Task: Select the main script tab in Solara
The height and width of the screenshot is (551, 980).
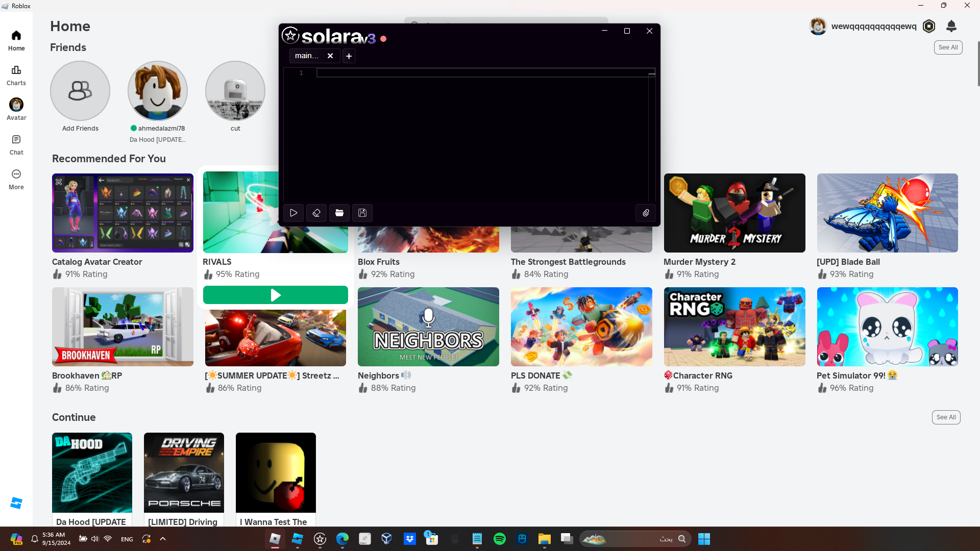Action: (x=307, y=56)
